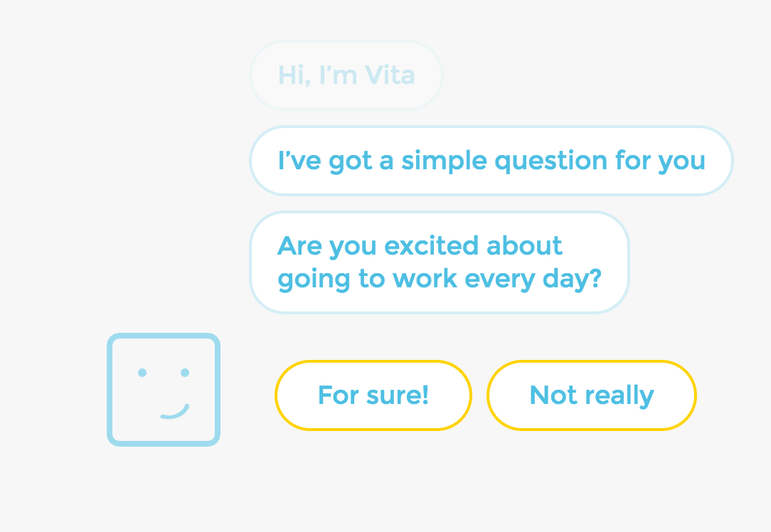Click the right eye of Vita's avatar
The image size is (771, 532).
click(185, 373)
